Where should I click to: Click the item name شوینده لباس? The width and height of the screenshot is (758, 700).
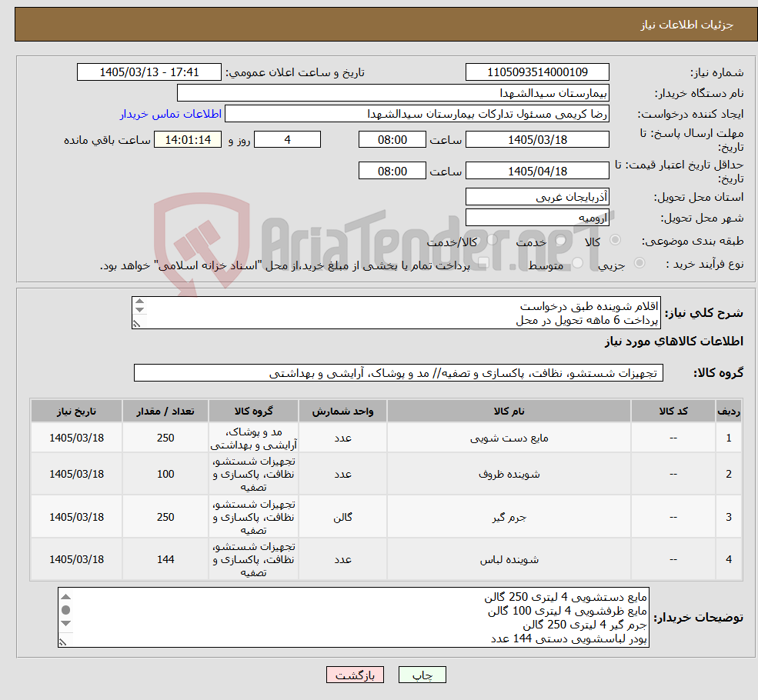coord(509,559)
